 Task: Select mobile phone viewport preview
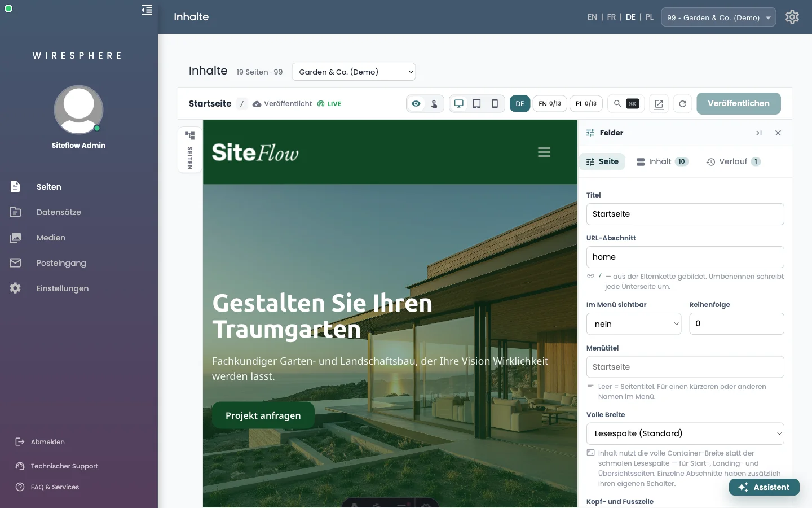(495, 104)
